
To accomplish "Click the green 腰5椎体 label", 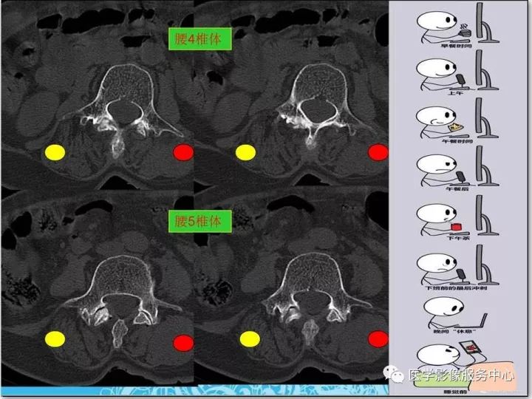I will (x=199, y=221).
